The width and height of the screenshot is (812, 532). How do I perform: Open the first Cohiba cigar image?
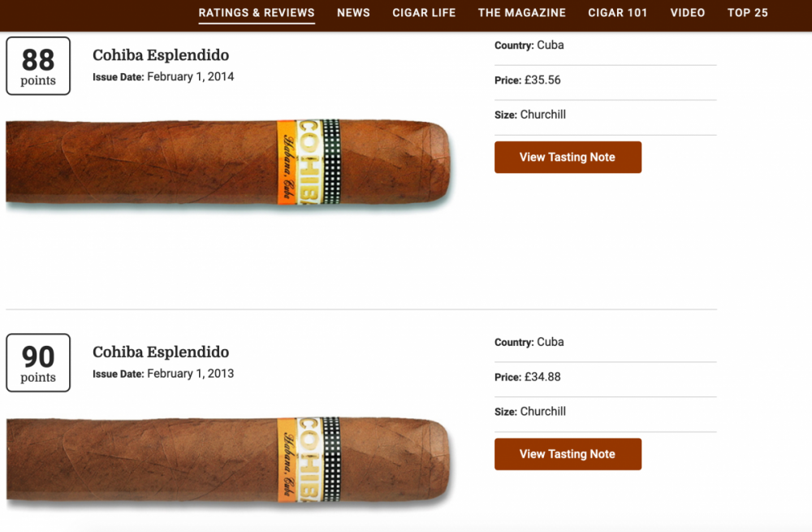pos(228,162)
